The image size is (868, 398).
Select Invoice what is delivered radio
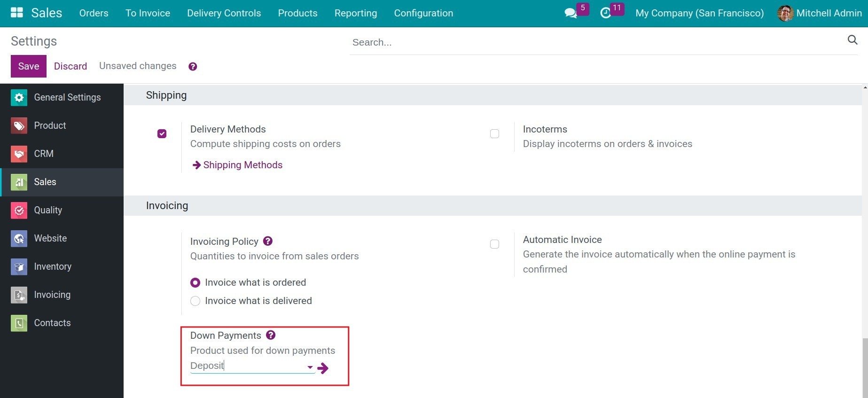[195, 301]
